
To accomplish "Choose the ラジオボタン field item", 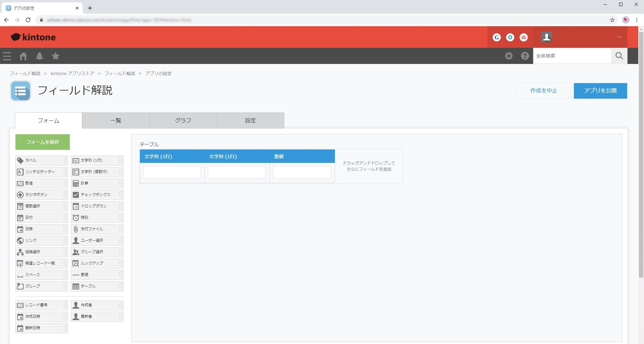I will pyautogui.click(x=41, y=195).
